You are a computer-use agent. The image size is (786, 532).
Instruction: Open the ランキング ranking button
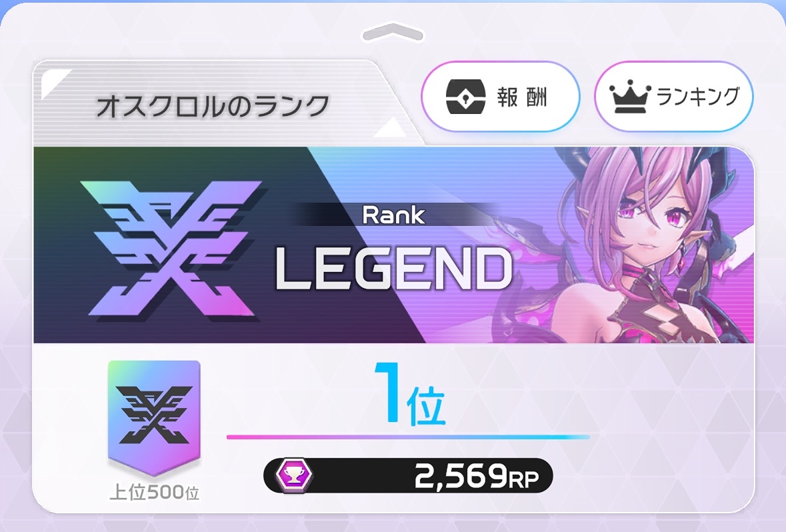point(674,96)
